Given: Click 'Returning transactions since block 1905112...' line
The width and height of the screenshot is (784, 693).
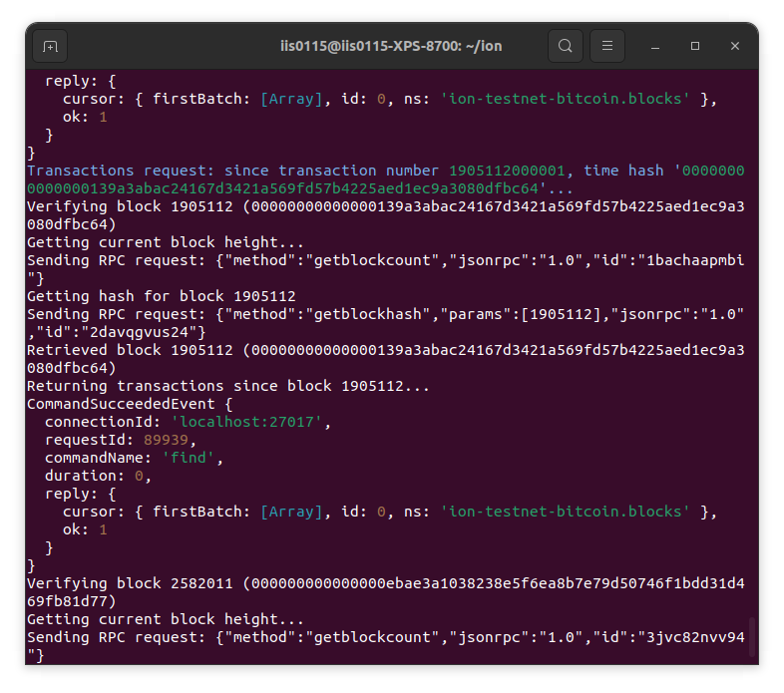Looking at the screenshot, I should pos(228,386).
